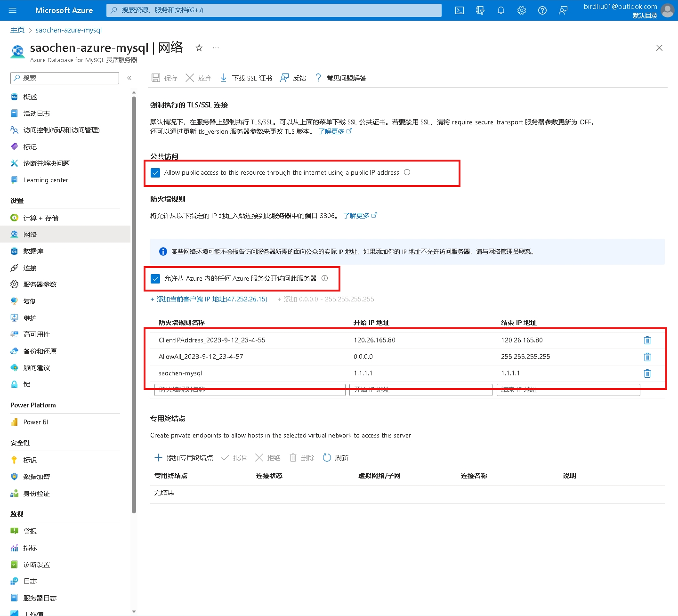Image resolution: width=678 pixels, height=616 pixels.
Task: Refresh the private endpoints list
Action: pos(336,458)
